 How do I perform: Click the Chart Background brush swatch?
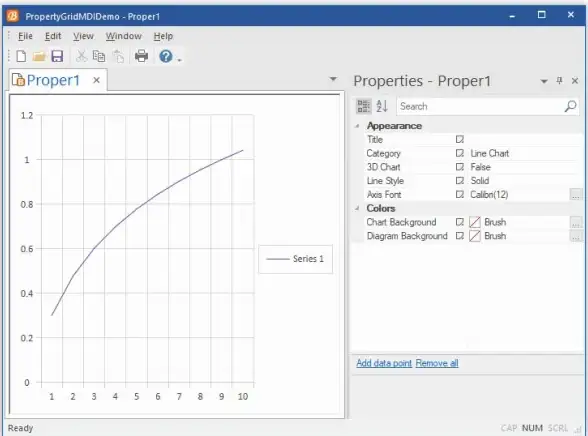tap(475, 222)
